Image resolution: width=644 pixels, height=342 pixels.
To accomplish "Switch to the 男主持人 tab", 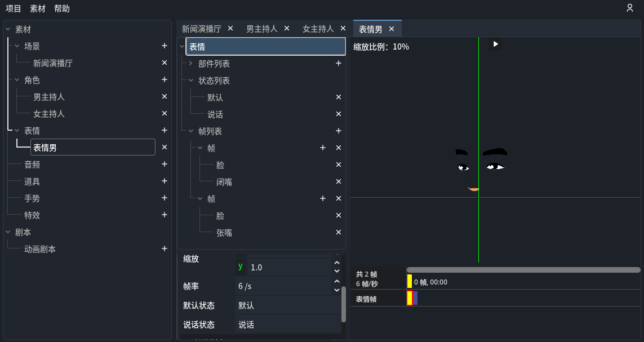I will tap(261, 29).
